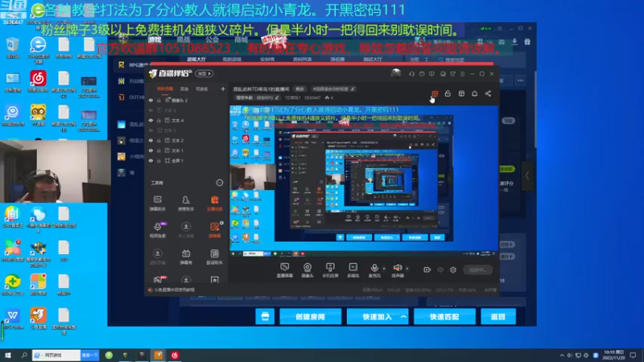
Task: Click the notification bell icon
Action: (x=474, y=94)
